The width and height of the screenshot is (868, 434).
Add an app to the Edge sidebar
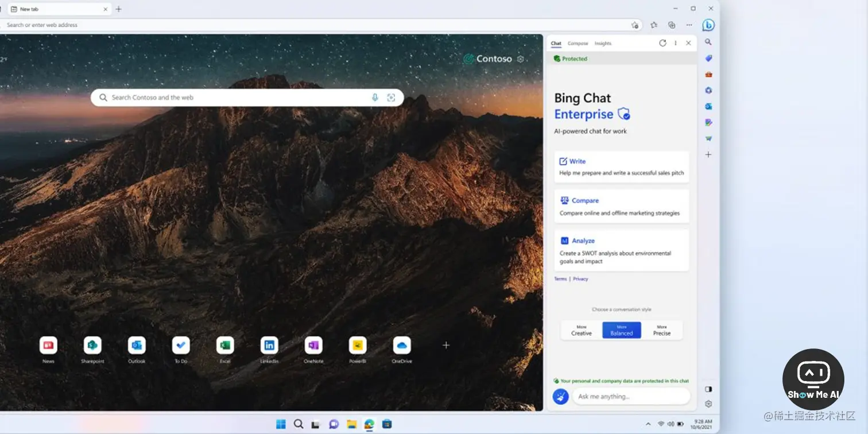click(708, 154)
